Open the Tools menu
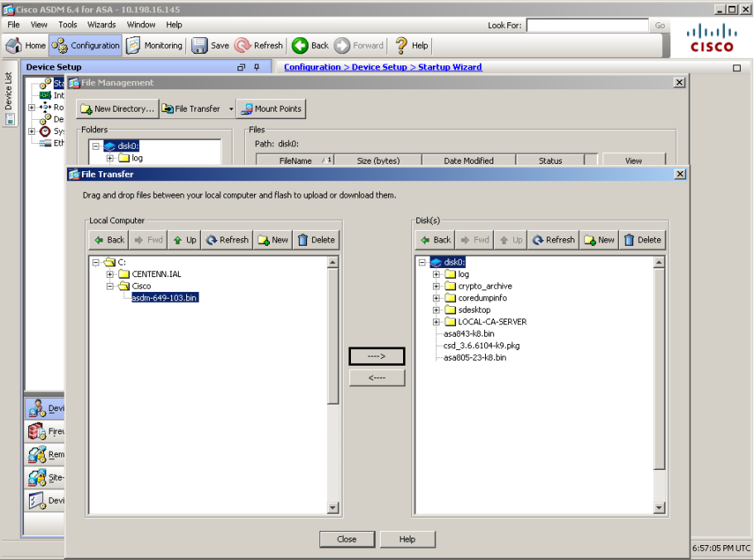 68,25
